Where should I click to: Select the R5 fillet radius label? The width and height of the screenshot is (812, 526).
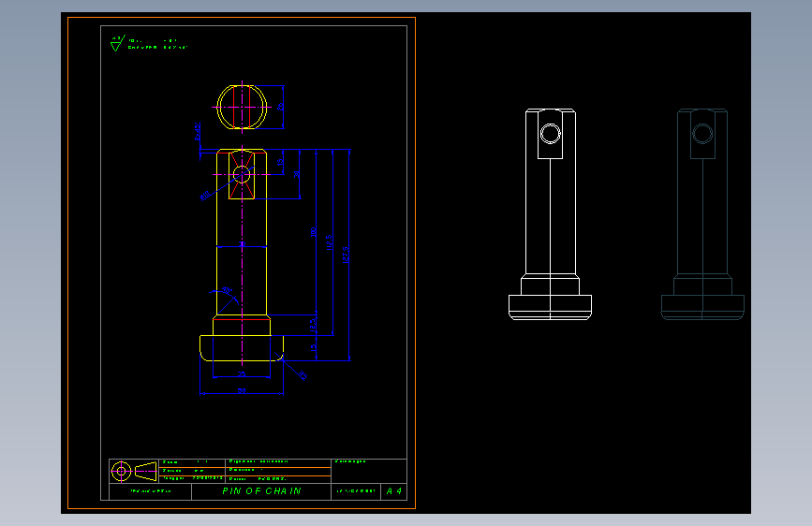303,375
